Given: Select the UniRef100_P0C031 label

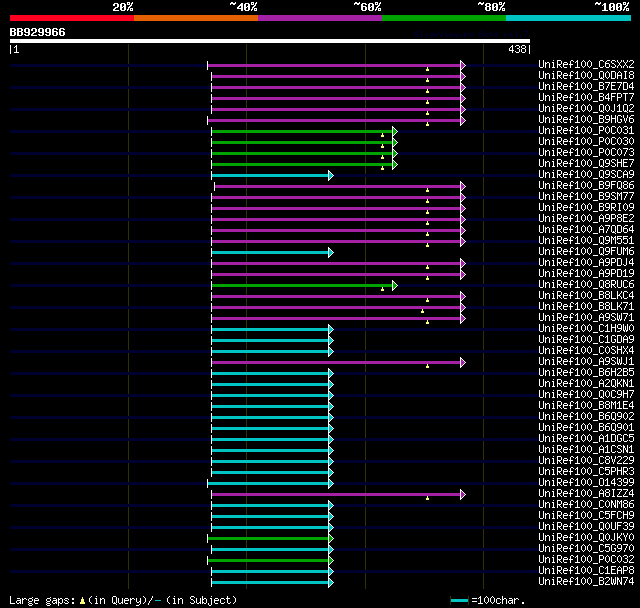Looking at the screenshot, I should pyautogui.click(x=586, y=131).
